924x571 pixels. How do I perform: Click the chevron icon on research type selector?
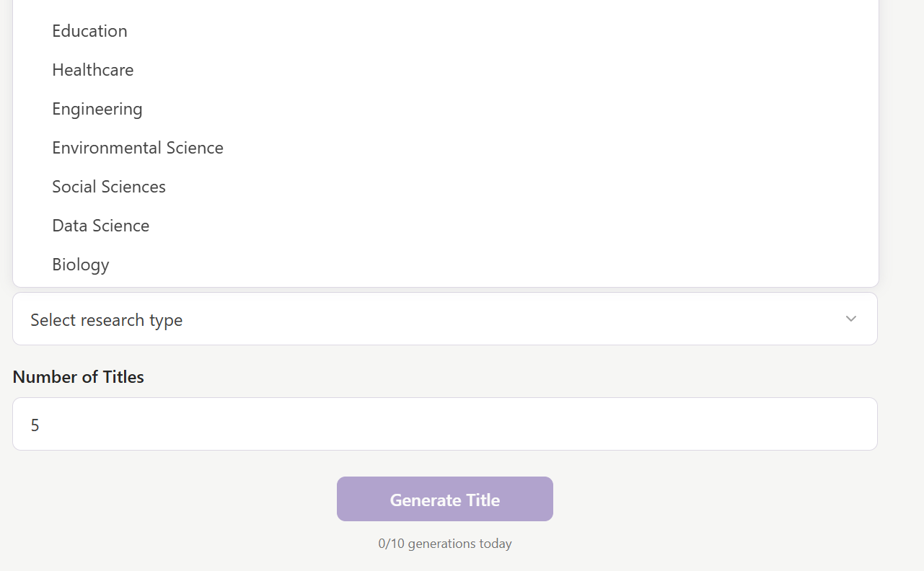coord(850,319)
